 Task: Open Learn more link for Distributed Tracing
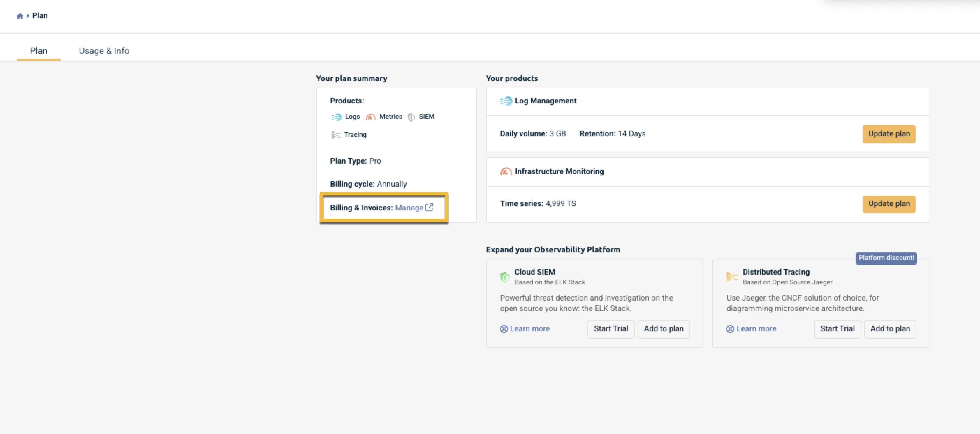(756, 328)
